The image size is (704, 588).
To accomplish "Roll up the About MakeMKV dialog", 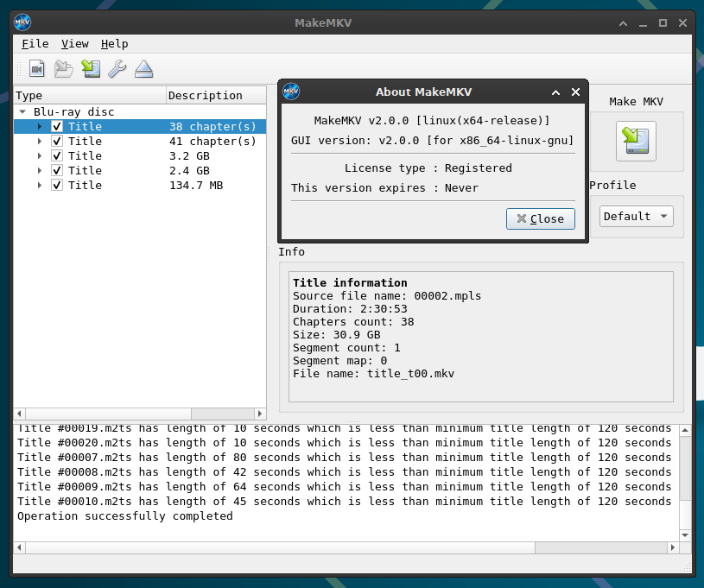I will tap(555, 92).
